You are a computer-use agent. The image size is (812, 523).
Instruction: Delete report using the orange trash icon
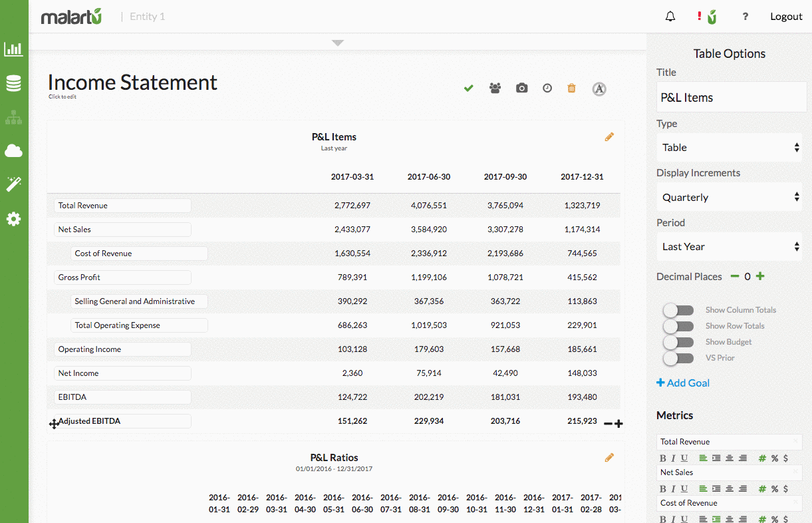point(571,88)
